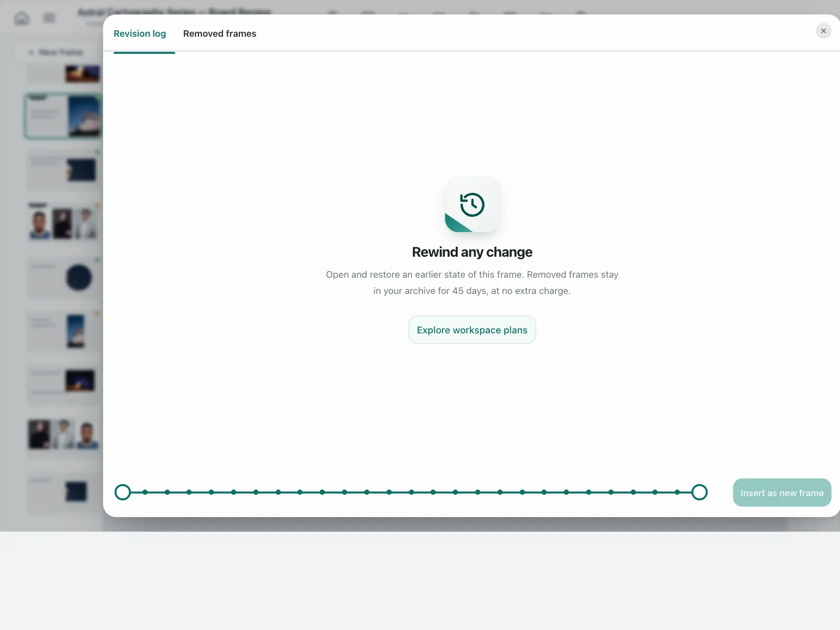
Task: Click the left handle of the revision timeline
Action: [123, 492]
